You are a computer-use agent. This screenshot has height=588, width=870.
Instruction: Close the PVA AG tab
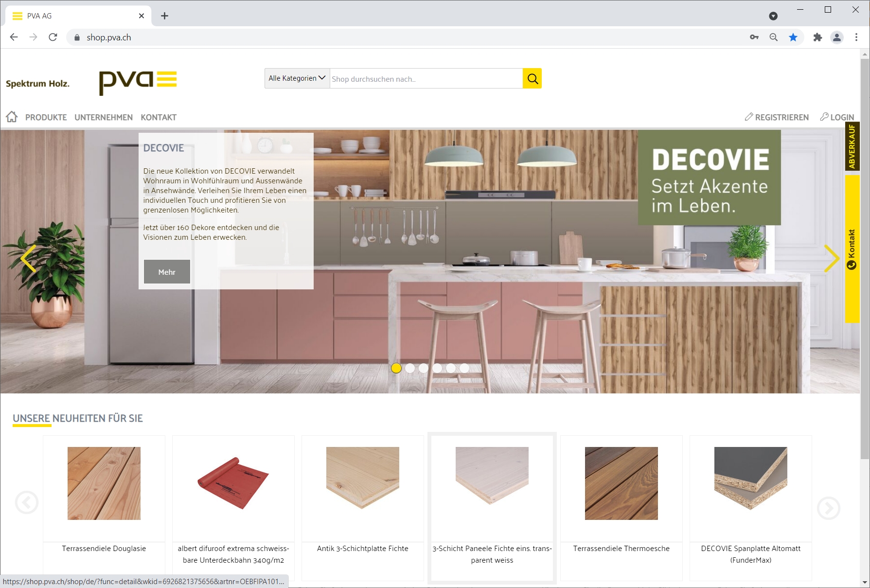point(142,16)
